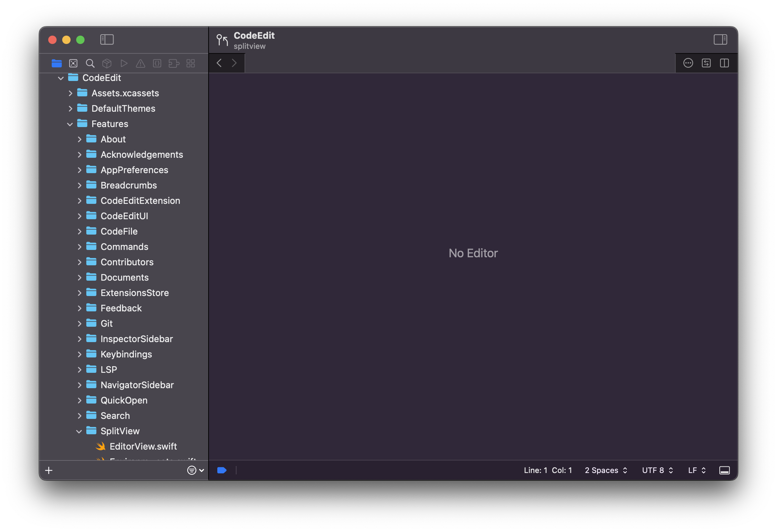Expand the LSP folder chevron
Screen dimensions: 777x532
click(x=79, y=370)
